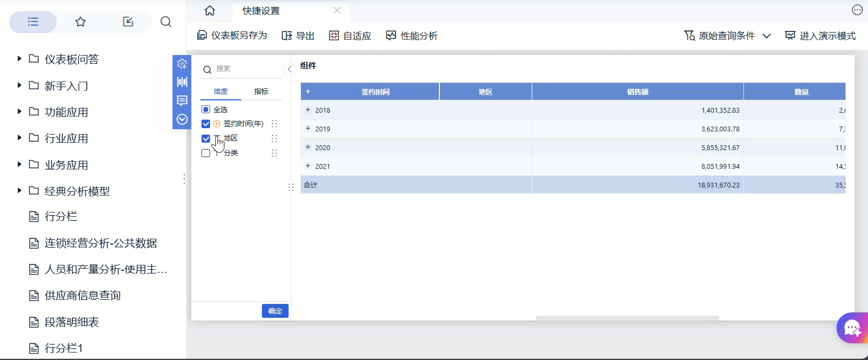
Task: Toggle the 全选 checkbox
Action: (206, 109)
